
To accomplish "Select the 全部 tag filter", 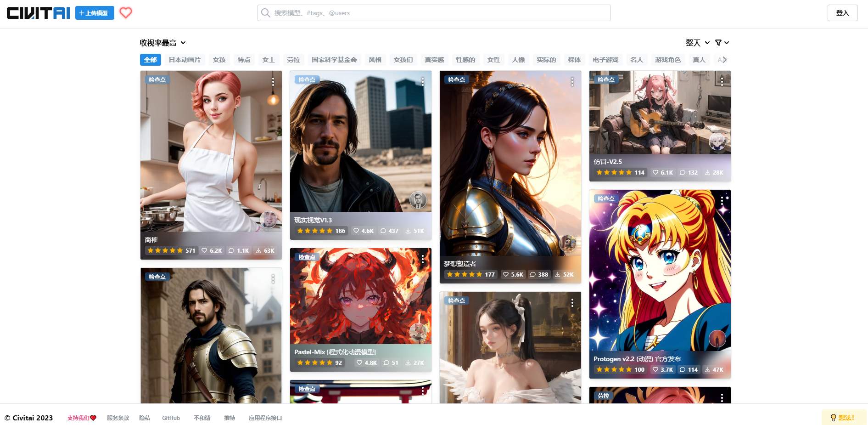I will tap(151, 60).
